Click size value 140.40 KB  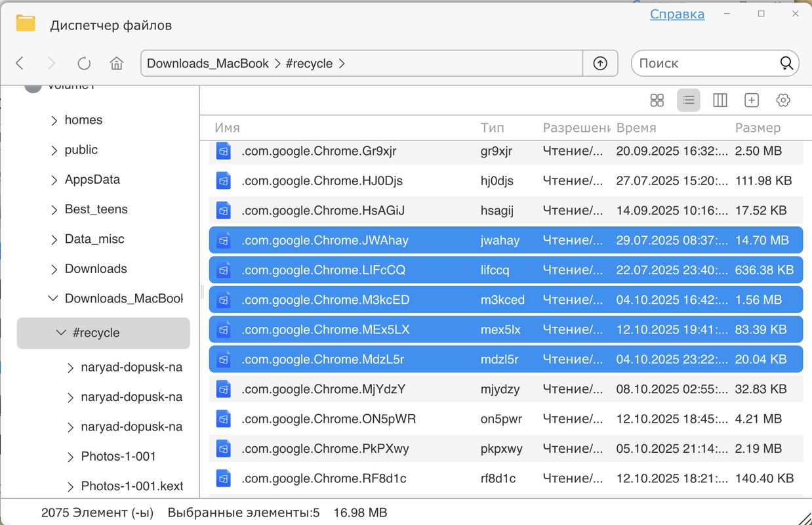click(x=764, y=478)
